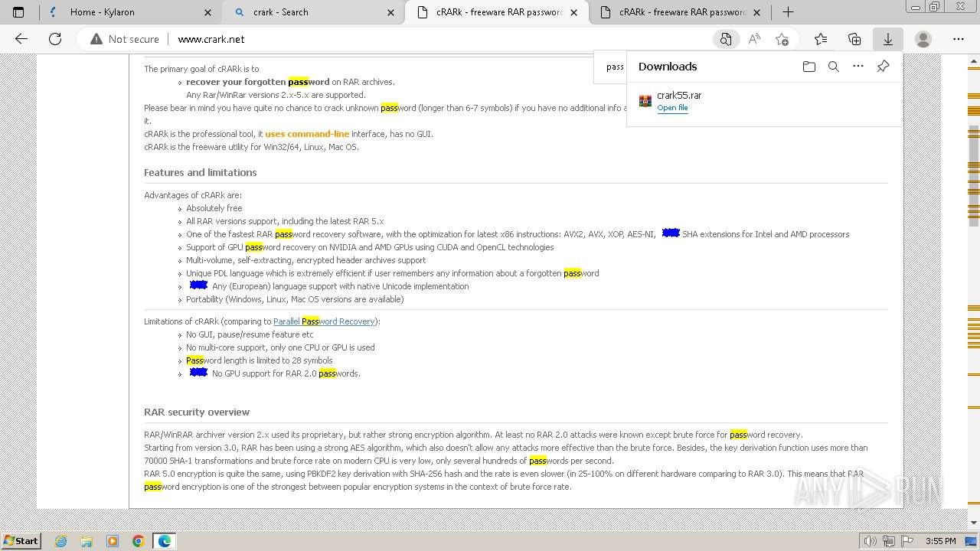Open the Favorites list icon
Viewport: 980px width, 551px height.
pyautogui.click(x=821, y=39)
